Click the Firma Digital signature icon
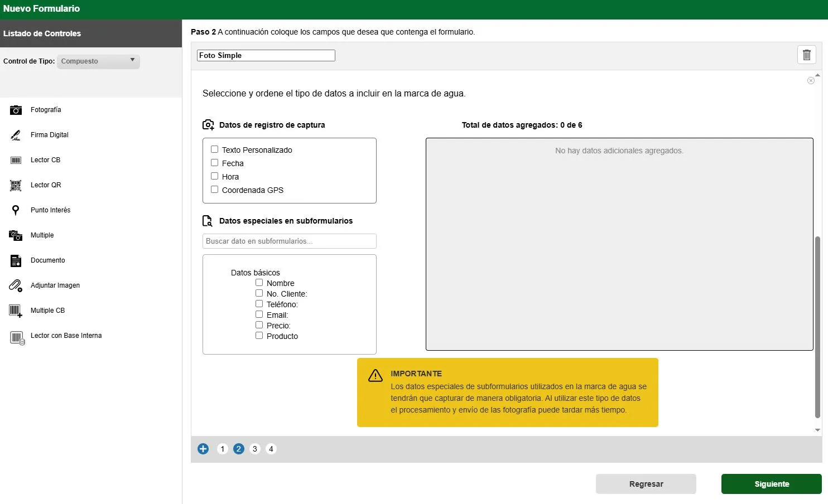Screen dimensions: 828x504 tap(16, 135)
